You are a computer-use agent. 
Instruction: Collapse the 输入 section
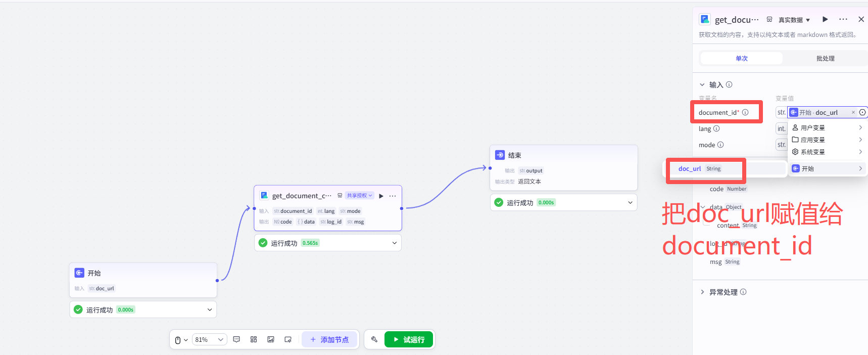(702, 84)
